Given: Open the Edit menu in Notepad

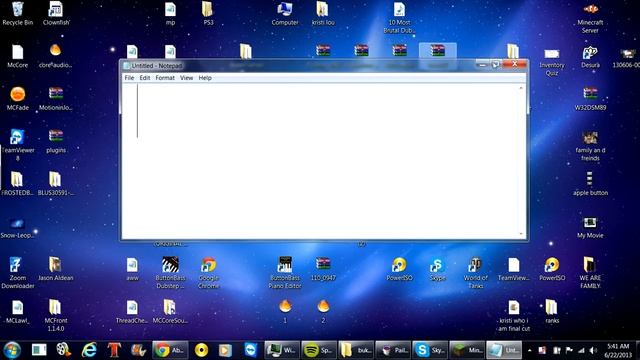Looking at the screenshot, I should (145, 78).
